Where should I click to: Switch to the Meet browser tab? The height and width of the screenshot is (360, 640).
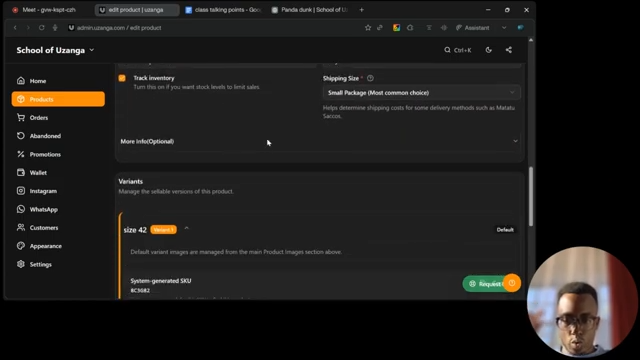[x=49, y=10]
